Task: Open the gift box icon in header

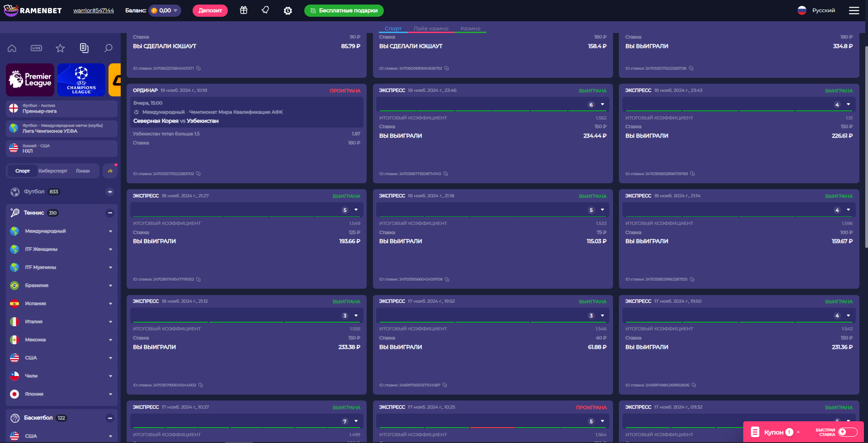Action: [244, 10]
